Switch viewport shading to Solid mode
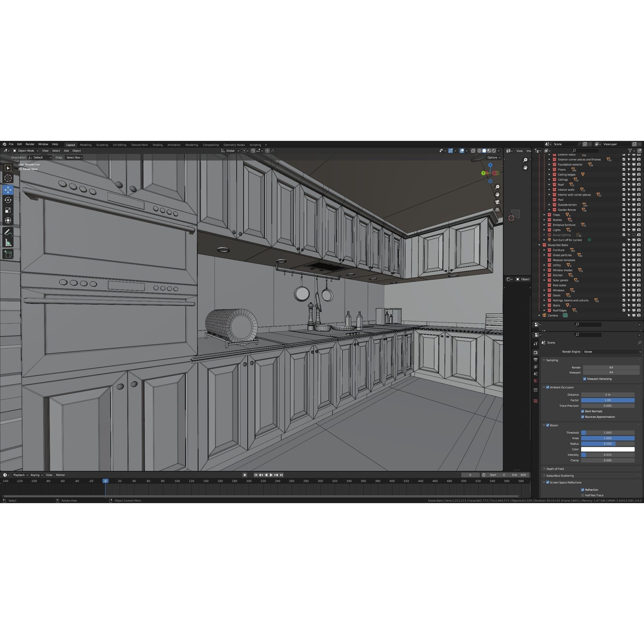Viewport: 644px width, 644px height. (484, 151)
